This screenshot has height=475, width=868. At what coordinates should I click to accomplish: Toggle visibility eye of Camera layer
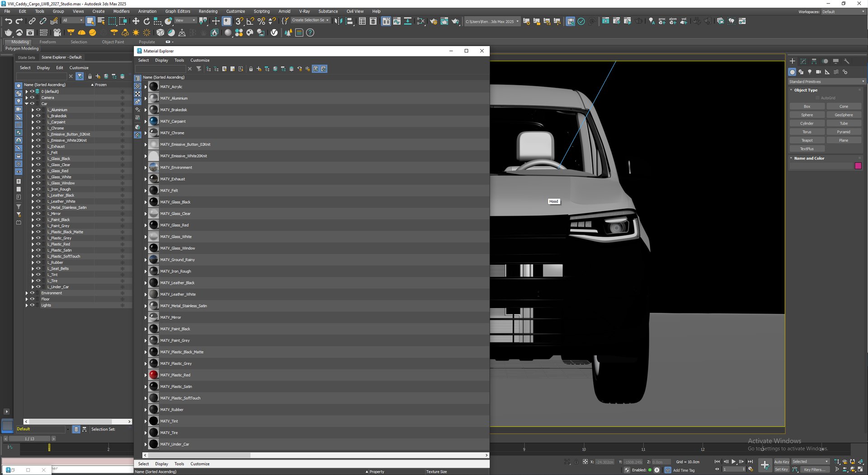[32, 97]
